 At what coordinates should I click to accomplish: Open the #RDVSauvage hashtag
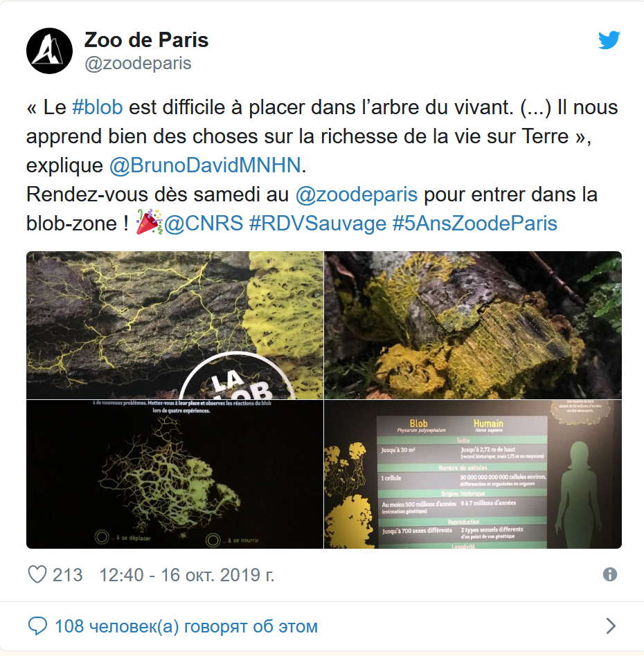(317, 223)
